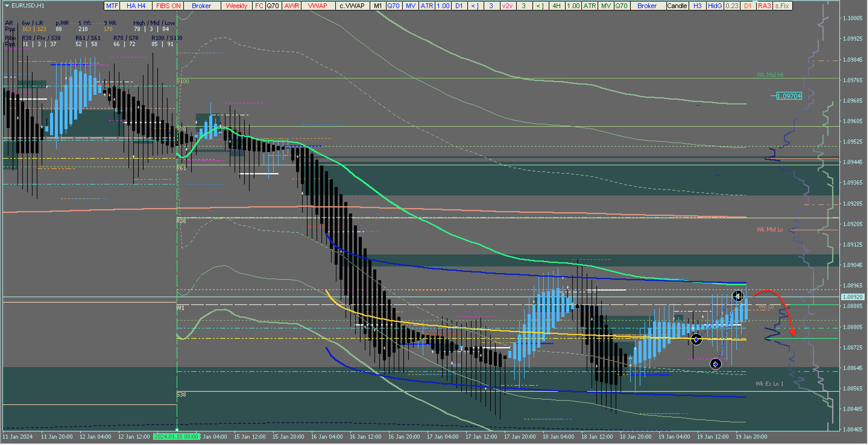Image resolution: width=868 pixels, height=445 pixels.
Task: Click the 1.08920 current price tag
Action: tap(853, 297)
